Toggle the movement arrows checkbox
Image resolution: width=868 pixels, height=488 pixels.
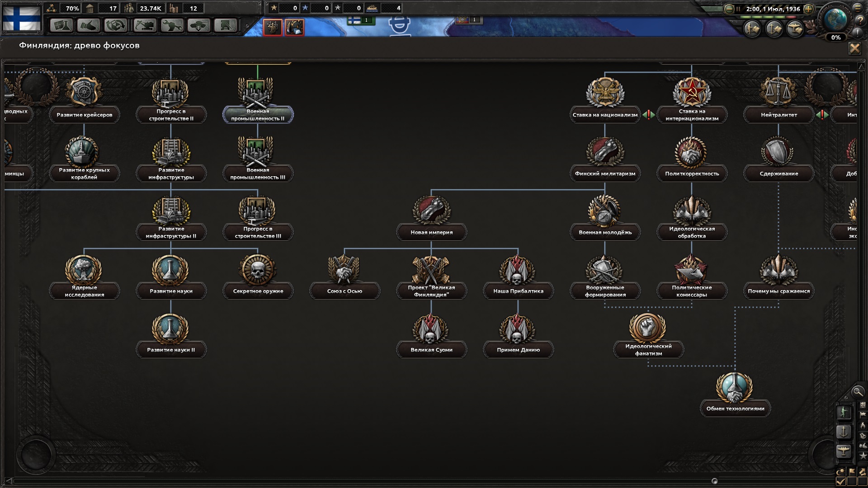863,481
